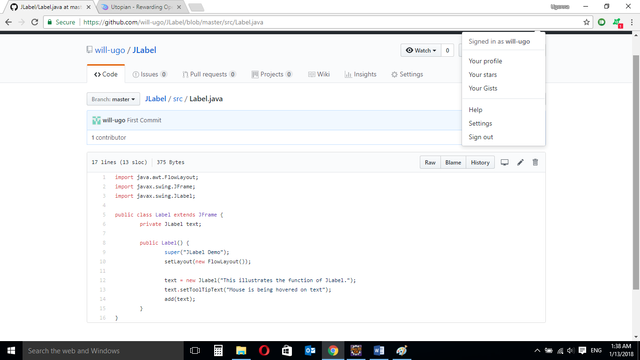Edit this file with the pencil icon
The height and width of the screenshot is (360, 640).
tap(520, 162)
